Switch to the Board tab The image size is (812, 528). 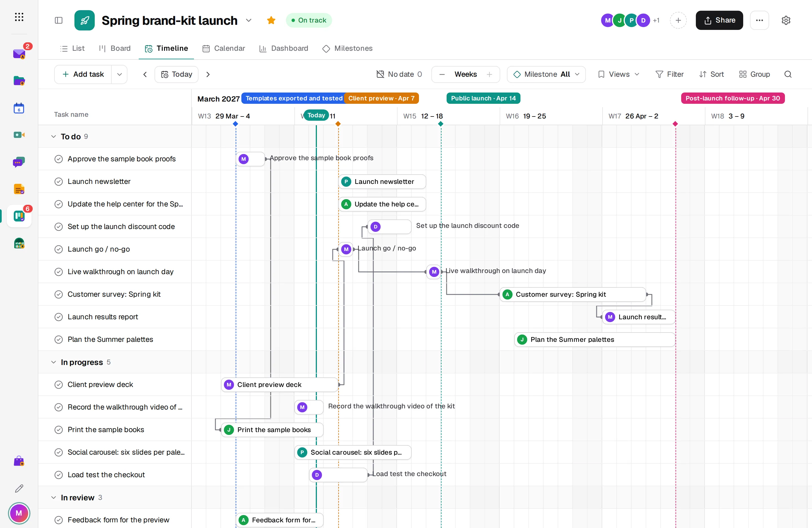[115, 48]
